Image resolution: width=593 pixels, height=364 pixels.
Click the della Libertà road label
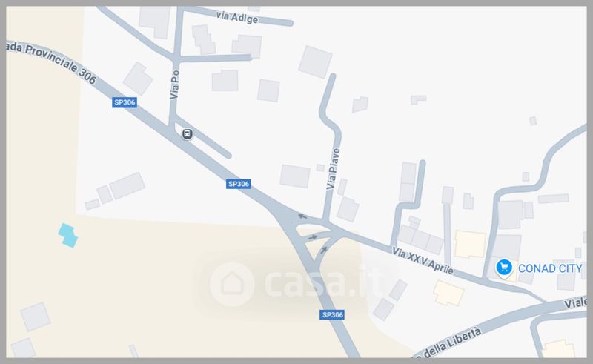click(451, 343)
